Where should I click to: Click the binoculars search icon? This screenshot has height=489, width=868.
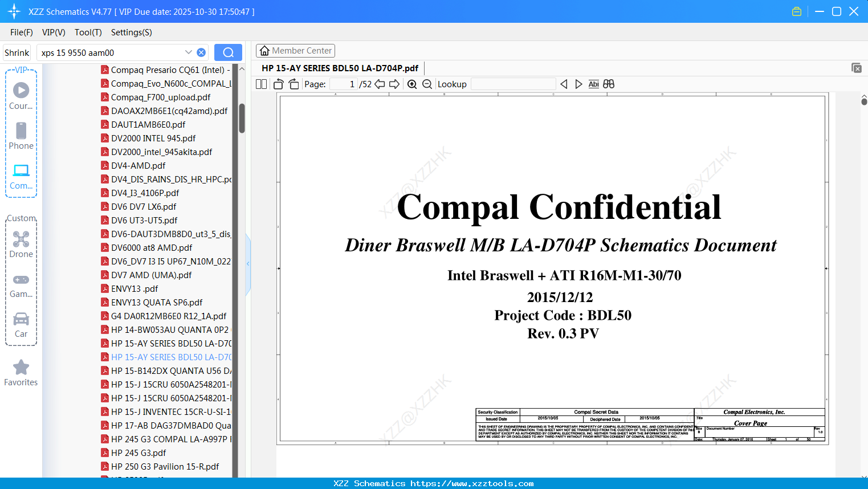609,84
